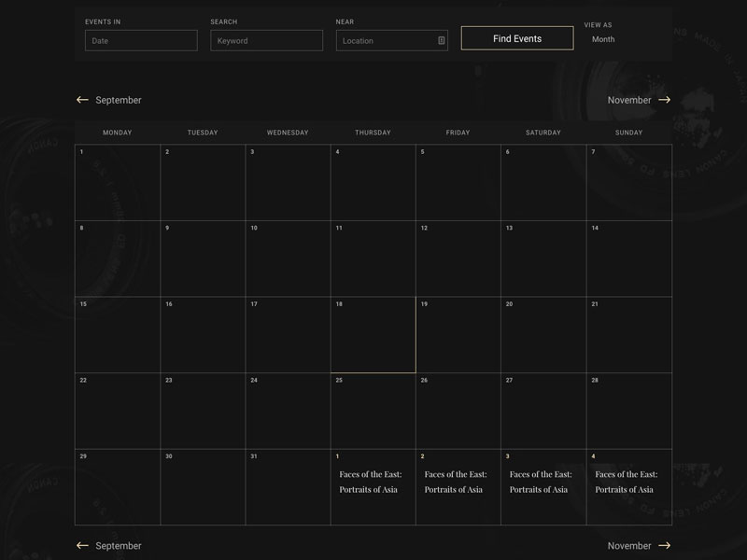This screenshot has width=747, height=560.
Task: Select day 29 in the calendar
Action: coord(118,487)
